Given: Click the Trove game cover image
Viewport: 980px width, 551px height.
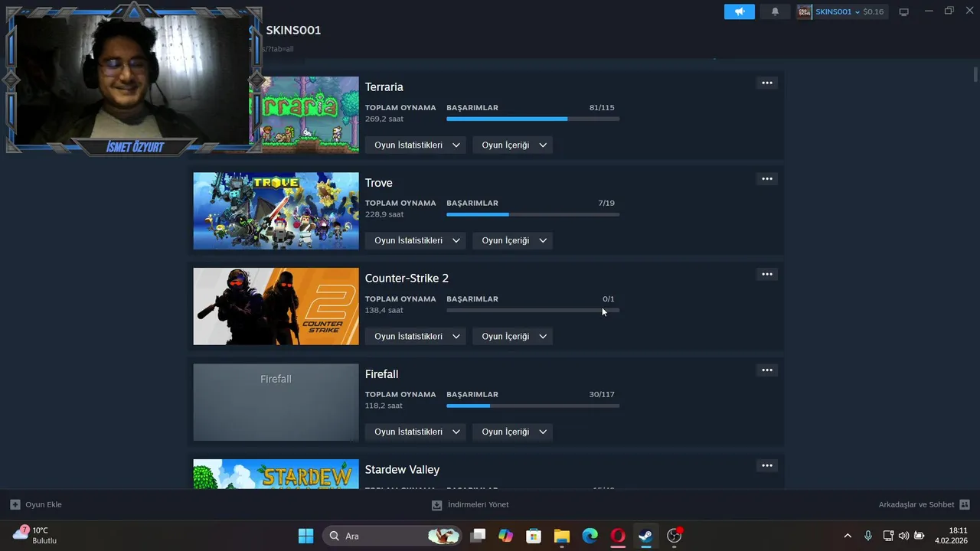Looking at the screenshot, I should (x=276, y=210).
